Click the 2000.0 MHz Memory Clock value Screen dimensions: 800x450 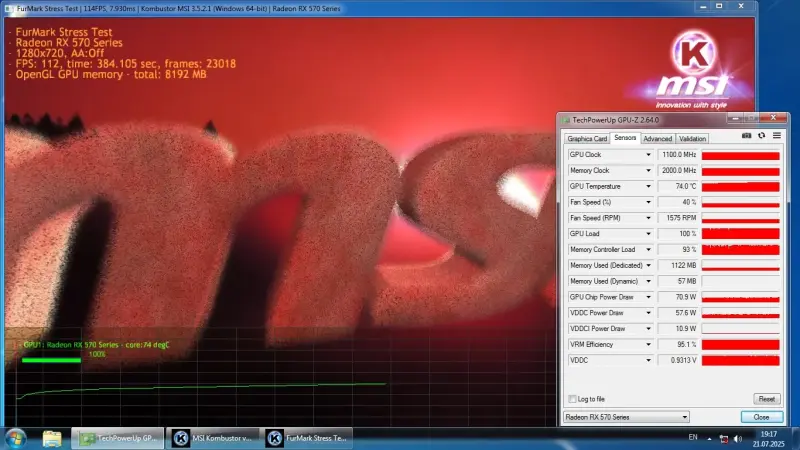tap(678, 170)
